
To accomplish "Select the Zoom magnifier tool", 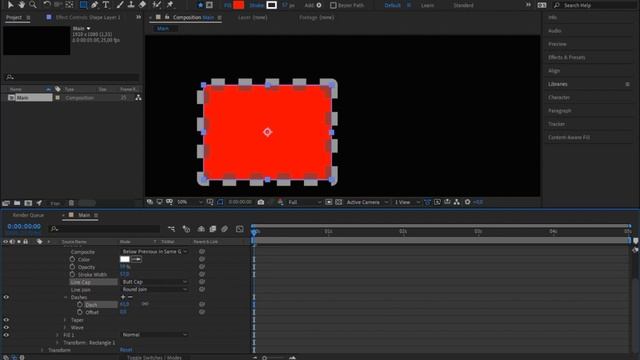I will 33,5.
